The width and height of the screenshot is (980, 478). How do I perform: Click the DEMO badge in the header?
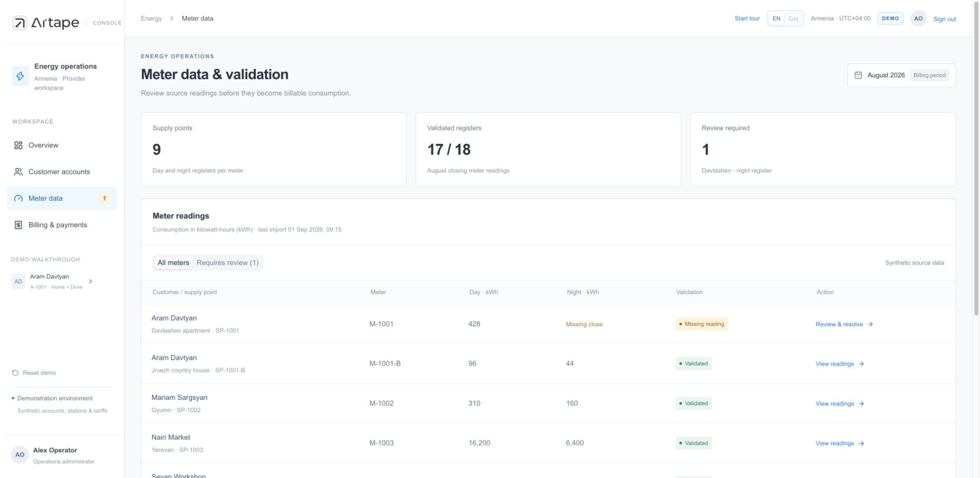point(890,19)
